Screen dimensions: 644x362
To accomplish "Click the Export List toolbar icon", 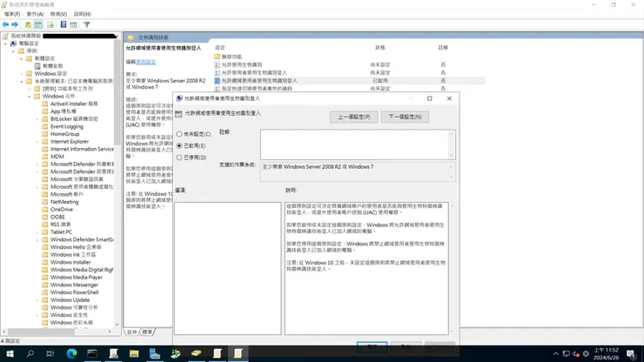I will (50, 24).
